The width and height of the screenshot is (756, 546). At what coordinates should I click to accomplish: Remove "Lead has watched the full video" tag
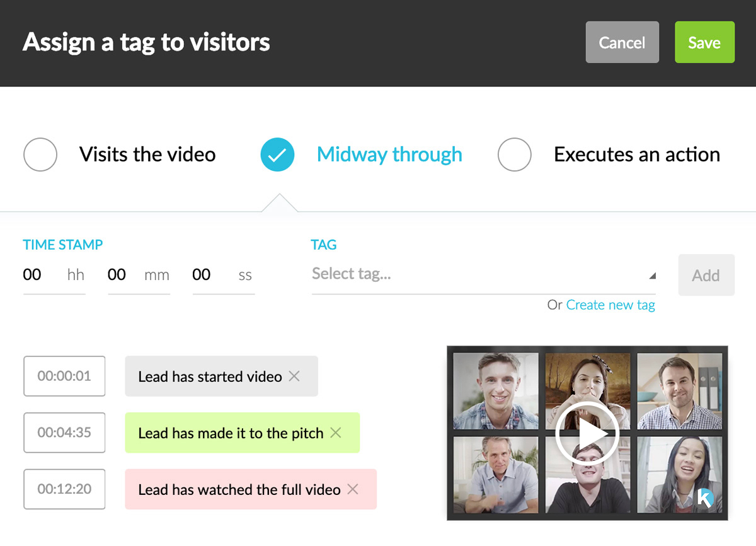coord(353,489)
